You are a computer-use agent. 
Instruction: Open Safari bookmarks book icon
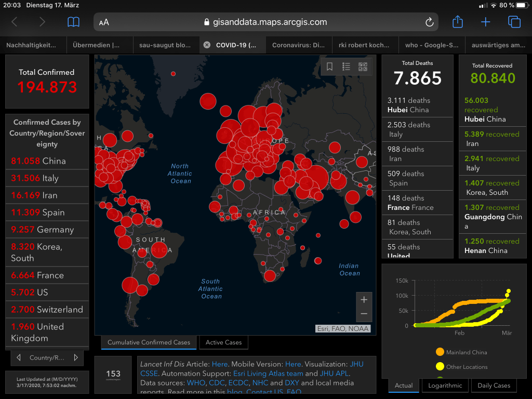pyautogui.click(x=74, y=22)
